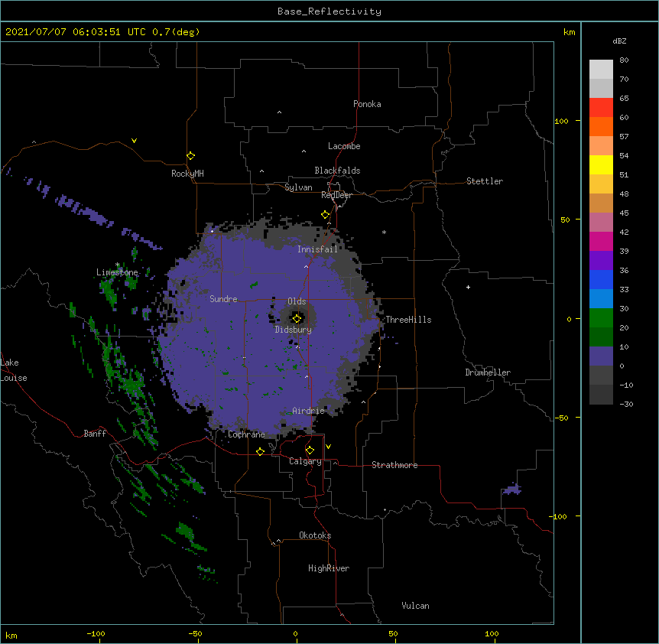Click the -100 tick on the bottom axis
The width and height of the screenshot is (659, 644).
[96, 633]
